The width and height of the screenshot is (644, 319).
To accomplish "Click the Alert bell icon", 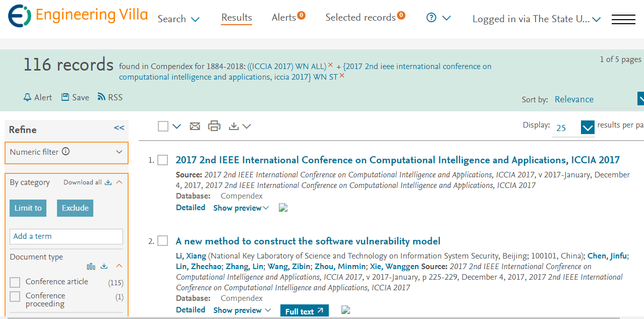I will click(27, 97).
